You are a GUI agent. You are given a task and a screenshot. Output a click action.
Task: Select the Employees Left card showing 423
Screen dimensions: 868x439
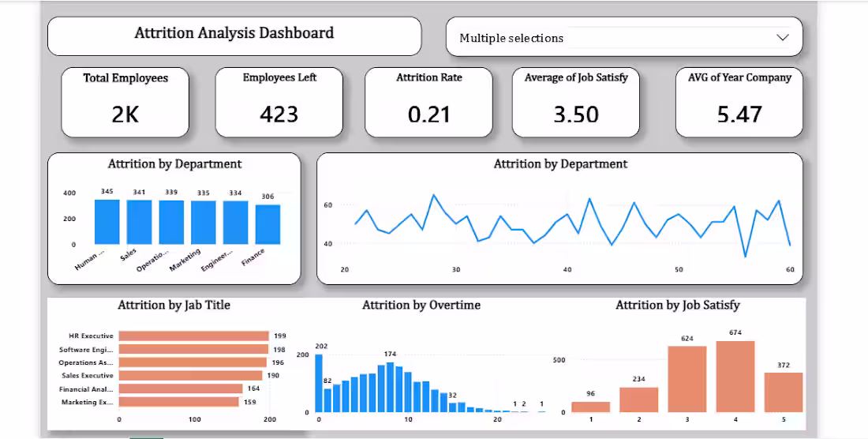click(x=279, y=103)
